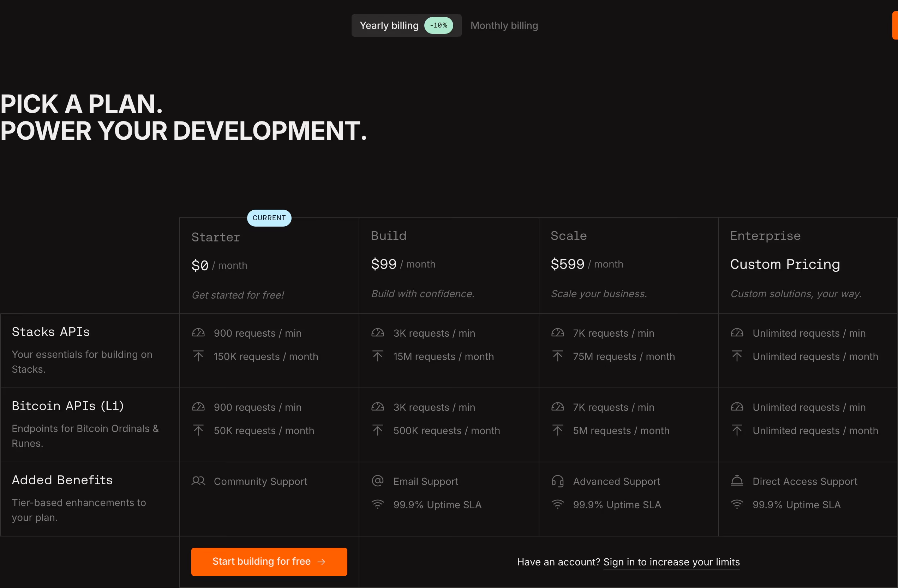Click the $599 / month price
The height and width of the screenshot is (588, 898).
click(x=587, y=264)
